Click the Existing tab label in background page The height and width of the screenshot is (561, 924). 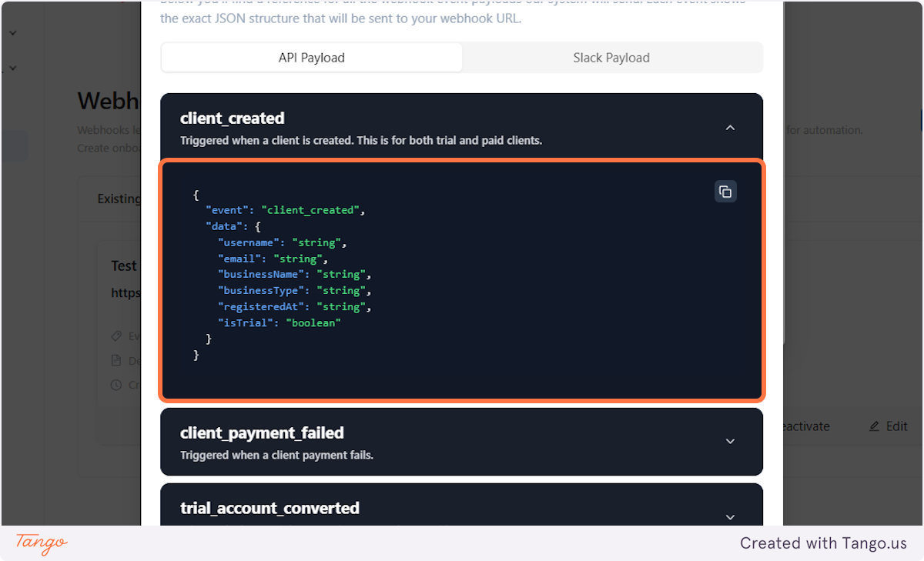(119, 199)
